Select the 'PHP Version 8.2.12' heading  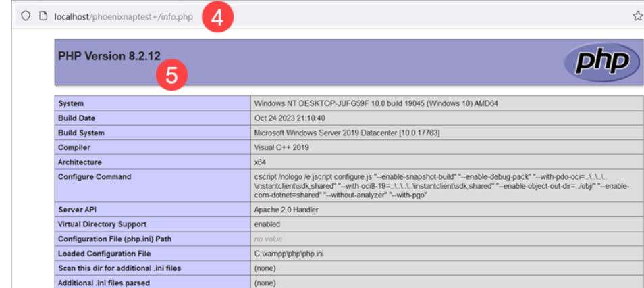(x=109, y=56)
